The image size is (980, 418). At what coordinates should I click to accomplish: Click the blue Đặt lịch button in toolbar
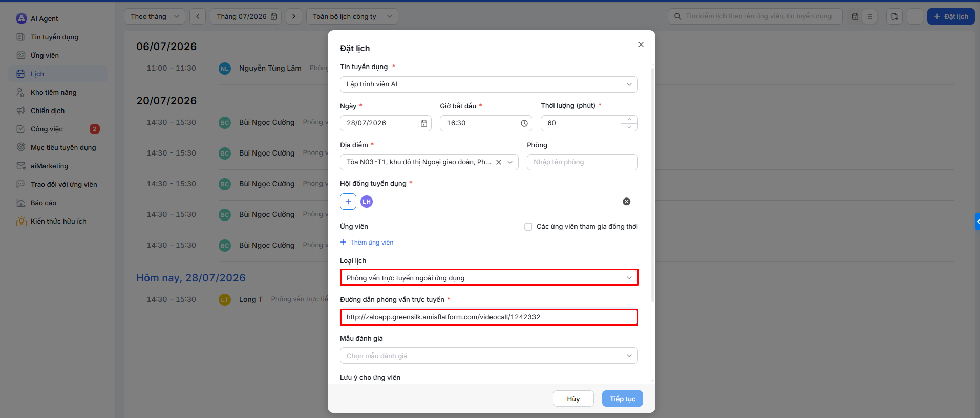(x=951, y=16)
